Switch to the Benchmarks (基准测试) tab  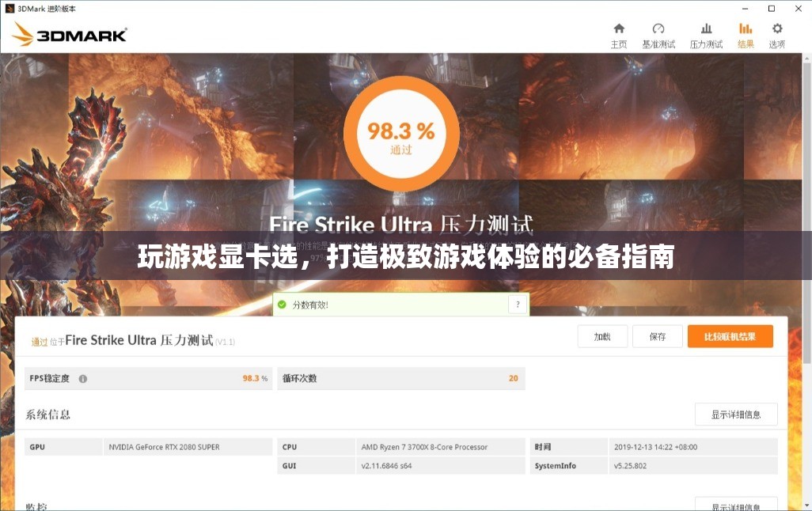(658, 36)
